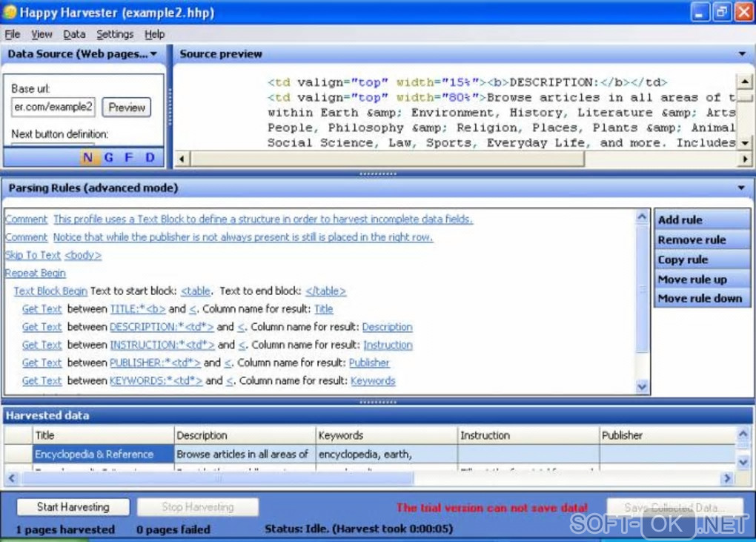
Task: Click source preview horizontal scrollbar thumb
Action: [387, 158]
